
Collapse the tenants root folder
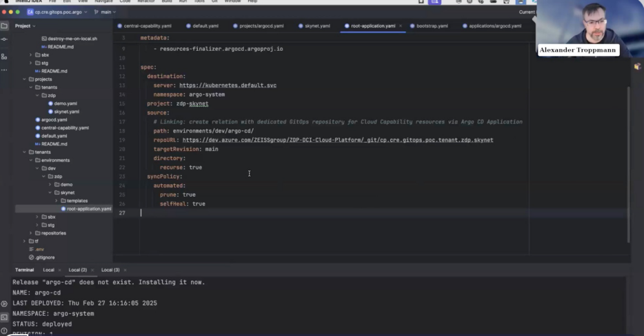pyautogui.click(x=24, y=152)
